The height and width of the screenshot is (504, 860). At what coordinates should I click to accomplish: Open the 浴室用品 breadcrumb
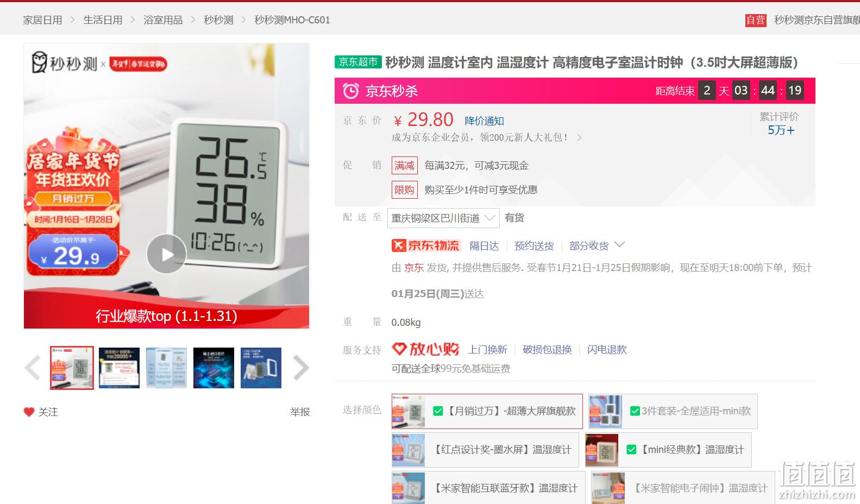[x=163, y=20]
